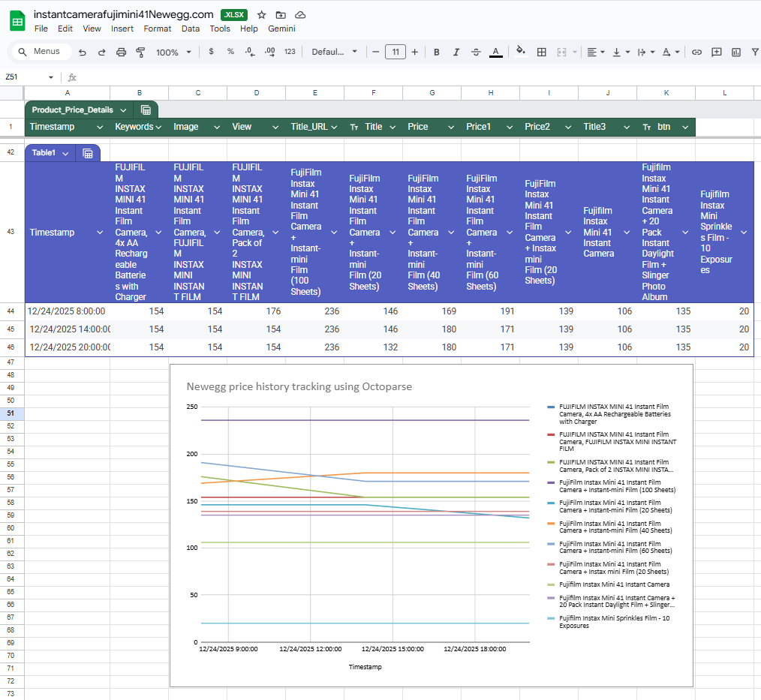Toggle italic formatting

(x=456, y=53)
